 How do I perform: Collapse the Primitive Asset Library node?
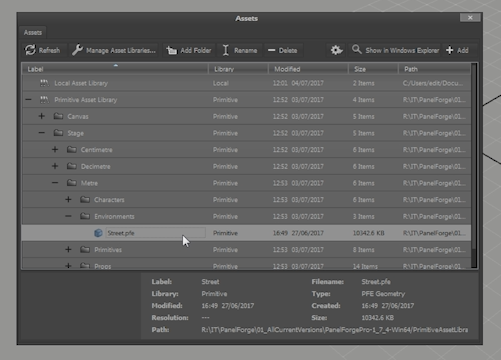(29, 100)
